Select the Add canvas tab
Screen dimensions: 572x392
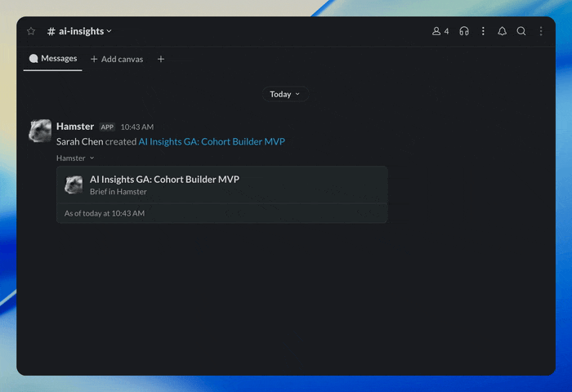117,59
